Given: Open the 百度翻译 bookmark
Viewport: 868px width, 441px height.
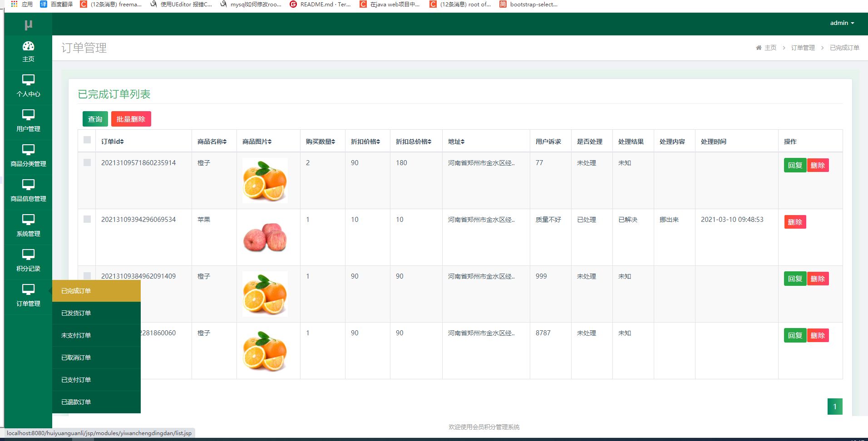Looking at the screenshot, I should pos(56,4).
